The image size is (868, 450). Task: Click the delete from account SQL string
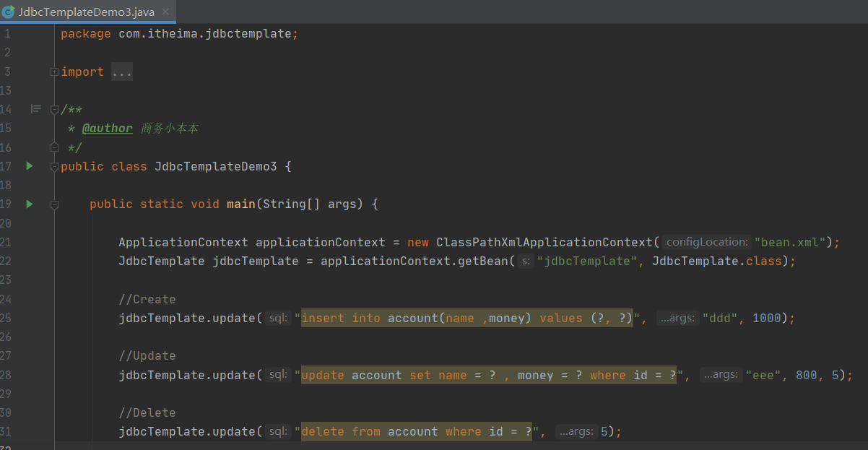pyautogui.click(x=417, y=431)
